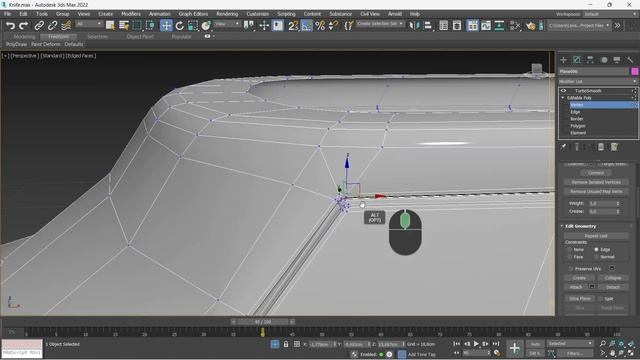The image size is (640, 360).
Task: Click the Collapse button
Action: click(x=613, y=278)
